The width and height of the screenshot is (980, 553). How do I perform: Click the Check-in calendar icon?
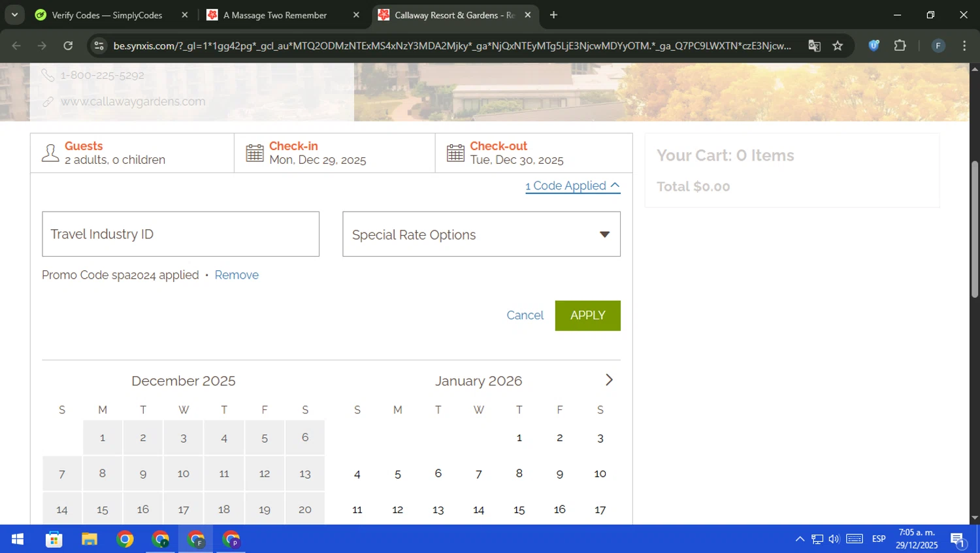click(x=255, y=153)
